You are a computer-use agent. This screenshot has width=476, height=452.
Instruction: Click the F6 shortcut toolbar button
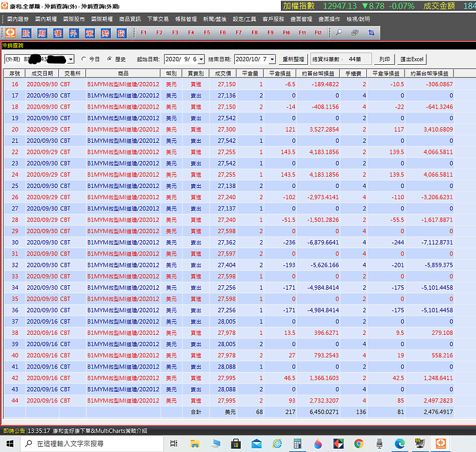tap(223, 32)
